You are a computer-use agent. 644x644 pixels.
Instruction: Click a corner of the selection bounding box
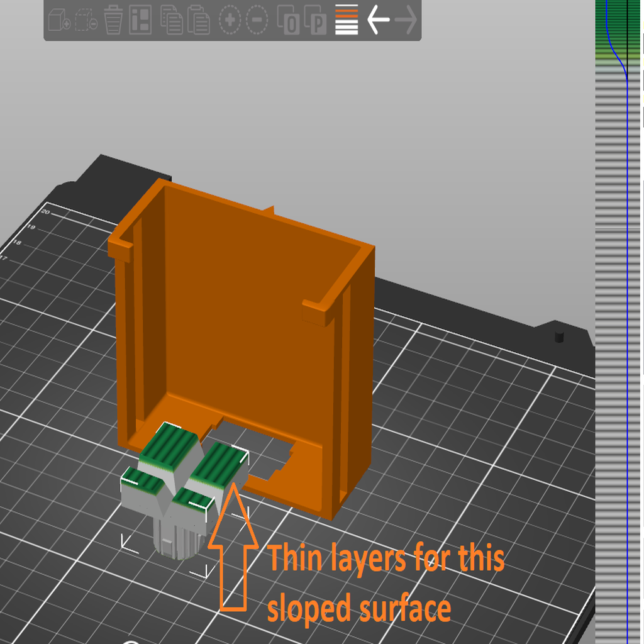pos(121,548)
